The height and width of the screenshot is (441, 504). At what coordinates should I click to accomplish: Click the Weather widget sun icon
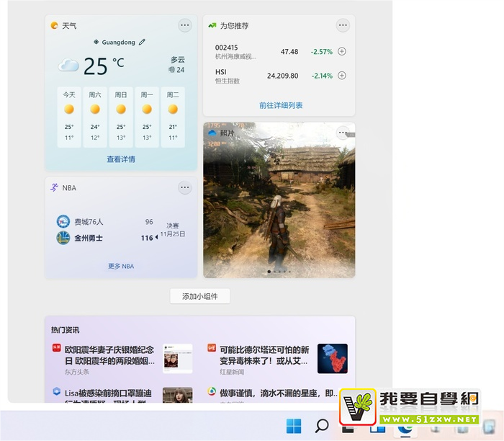(55, 25)
